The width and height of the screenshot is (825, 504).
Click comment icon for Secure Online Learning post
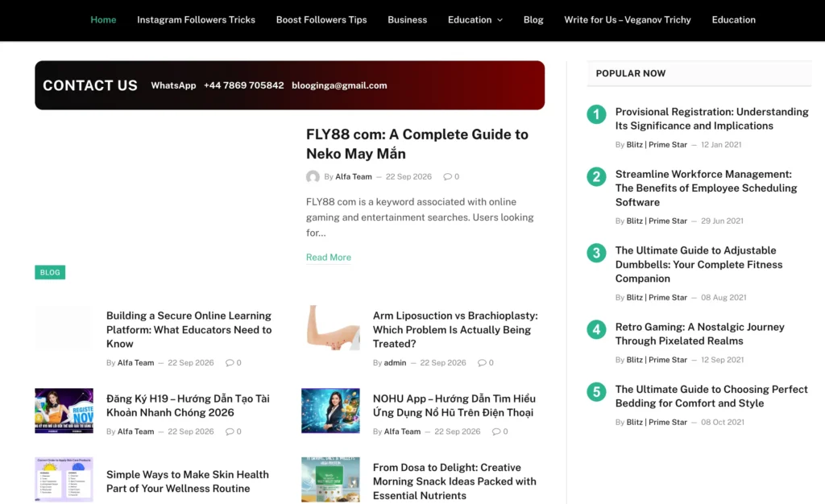point(230,362)
